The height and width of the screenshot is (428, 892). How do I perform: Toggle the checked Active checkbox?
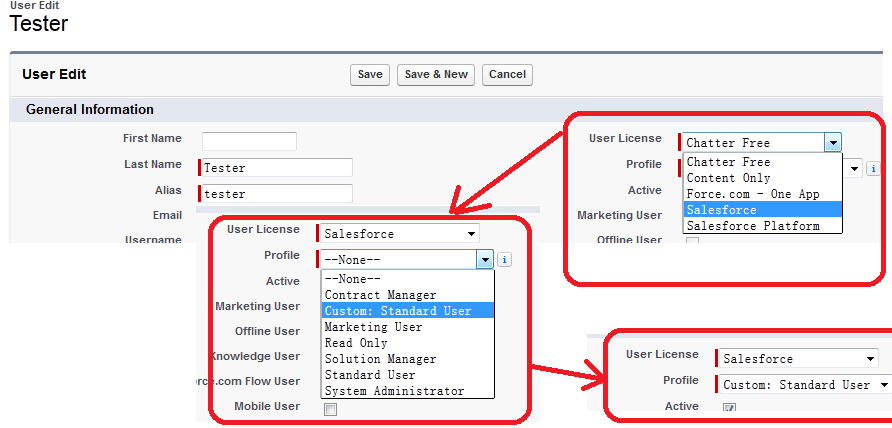coord(730,408)
